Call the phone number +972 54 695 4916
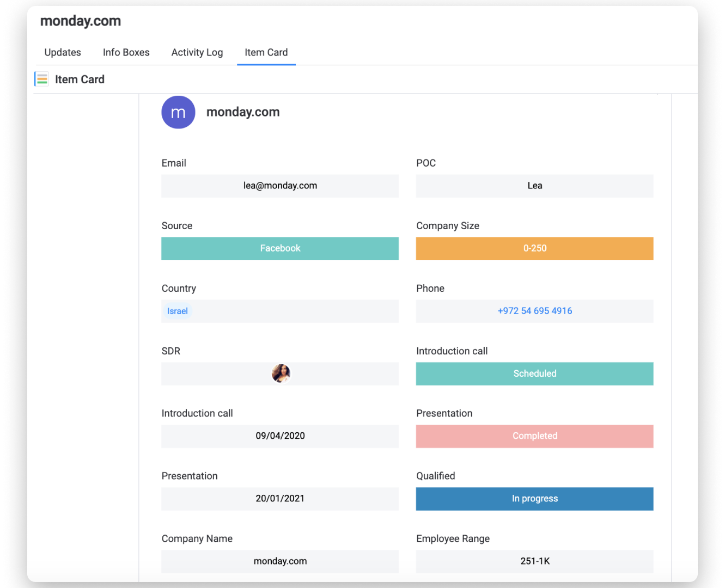The image size is (725, 588). (535, 311)
